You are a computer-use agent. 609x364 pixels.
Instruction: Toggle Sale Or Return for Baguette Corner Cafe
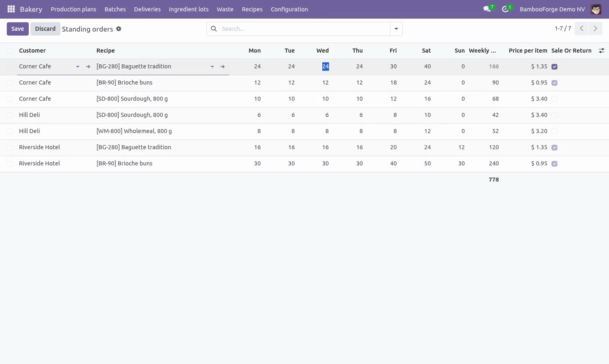click(x=554, y=67)
